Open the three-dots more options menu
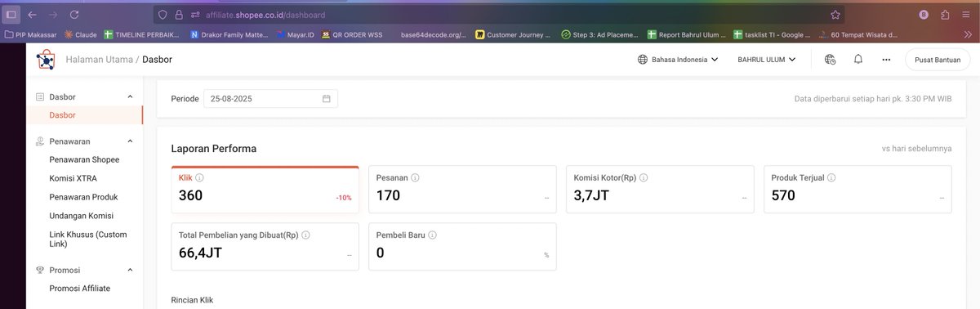The height and width of the screenshot is (309, 980). coord(886,60)
